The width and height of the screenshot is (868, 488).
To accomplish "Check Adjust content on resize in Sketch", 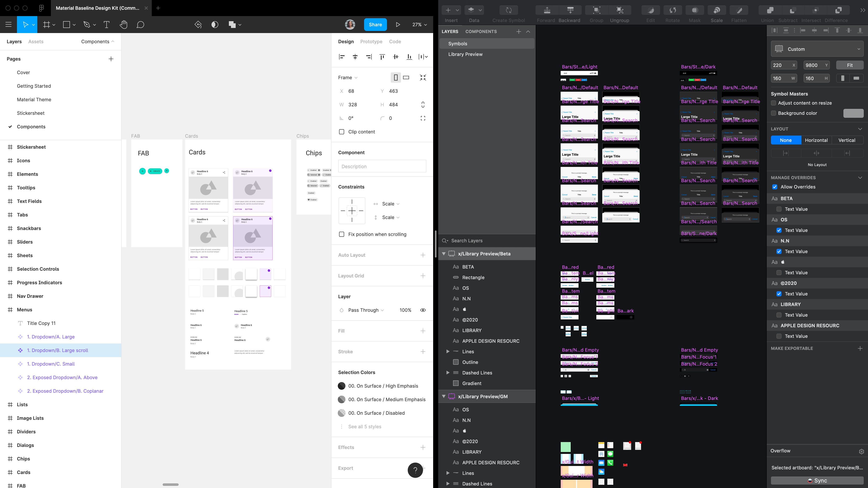I will tap(774, 103).
